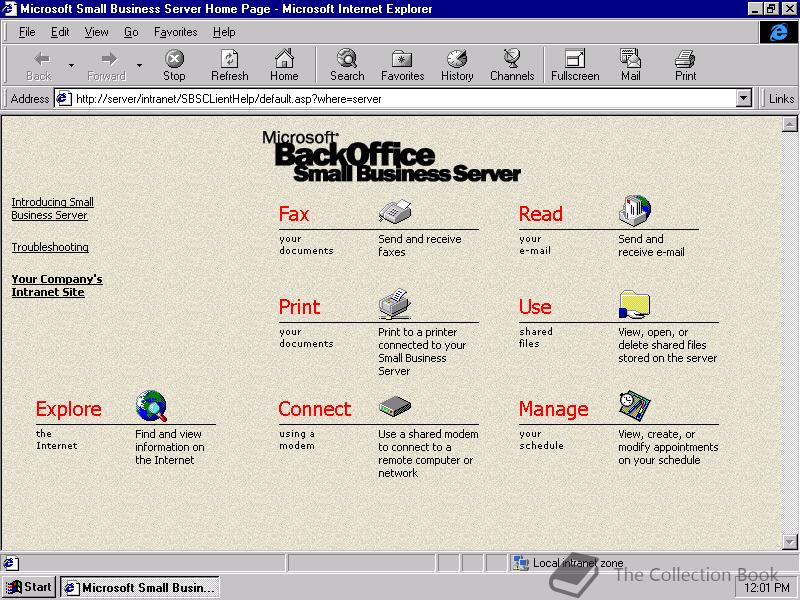Click 'Send and receive e-mail' text
Viewport: 800px width, 600px height.
click(x=651, y=245)
